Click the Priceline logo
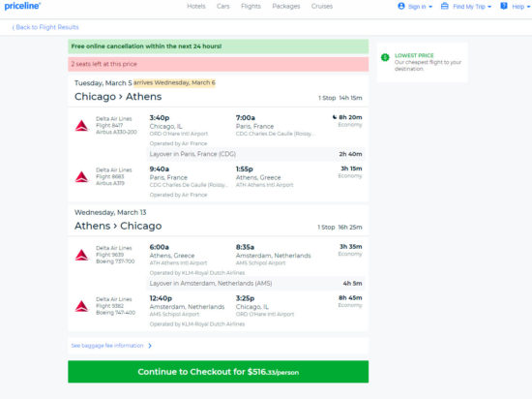 pyautogui.click(x=22, y=6)
